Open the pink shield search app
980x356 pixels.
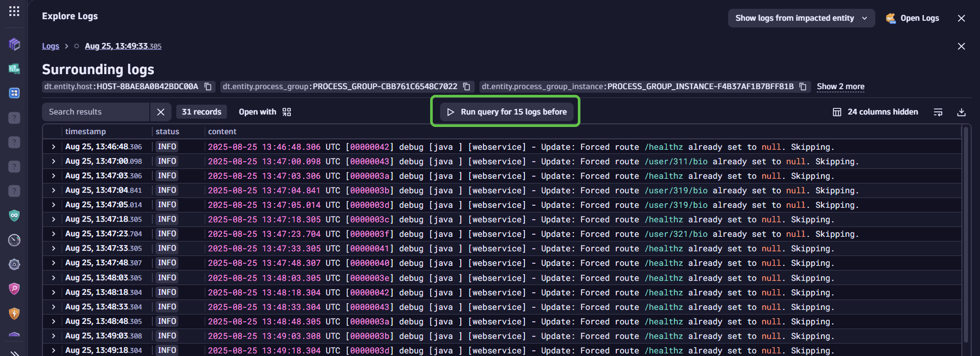(15, 289)
